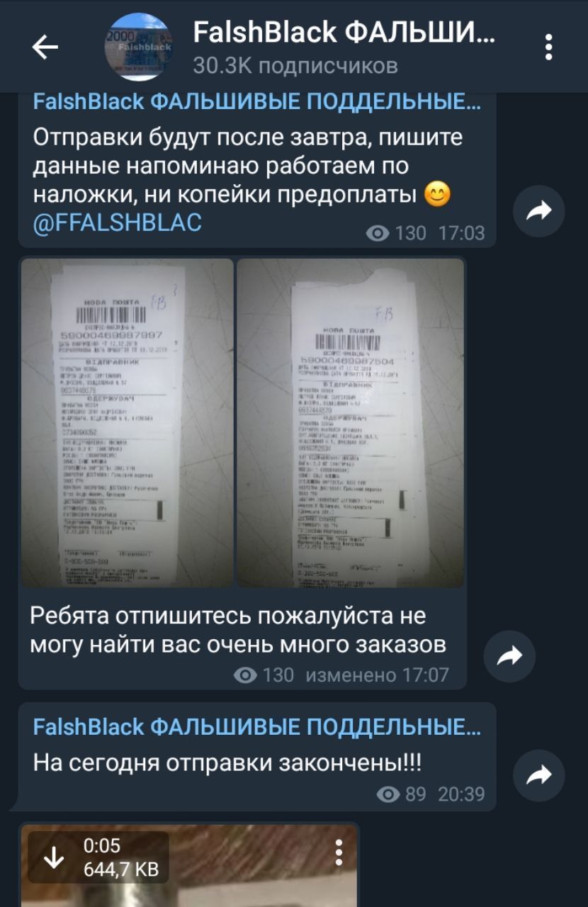
Task: Open the @FFALSHBLAC mention link
Action: pos(118,222)
